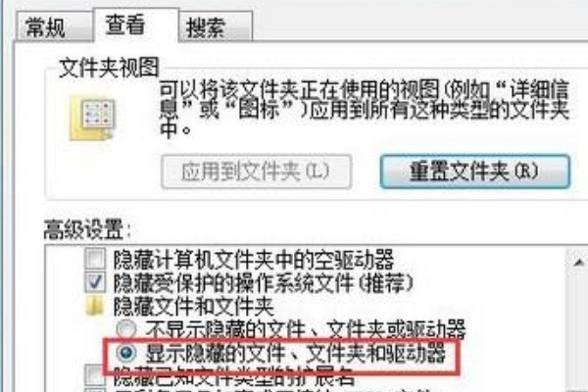Click the 重置文件夹(R) button
This screenshot has width=588, height=392.
(x=474, y=171)
